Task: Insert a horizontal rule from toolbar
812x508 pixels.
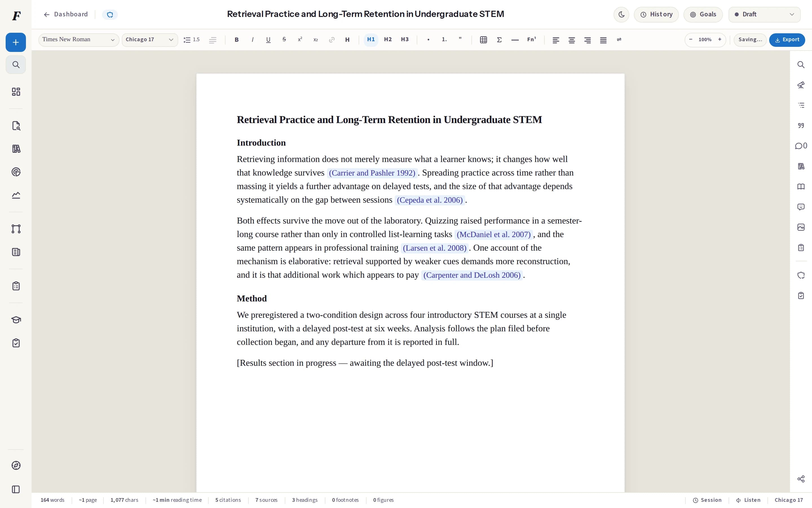Action: [515, 40]
